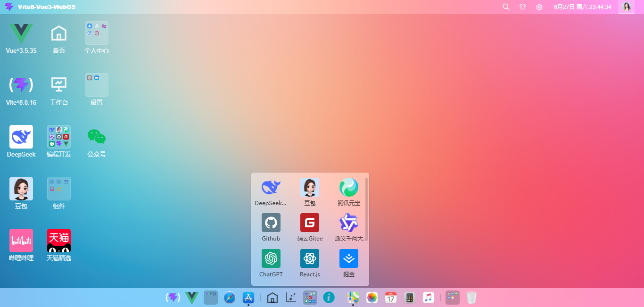Image resolution: width=644 pixels, height=307 pixels.
Task: Open the Photos icon in the dock
Action: pyautogui.click(x=372, y=298)
